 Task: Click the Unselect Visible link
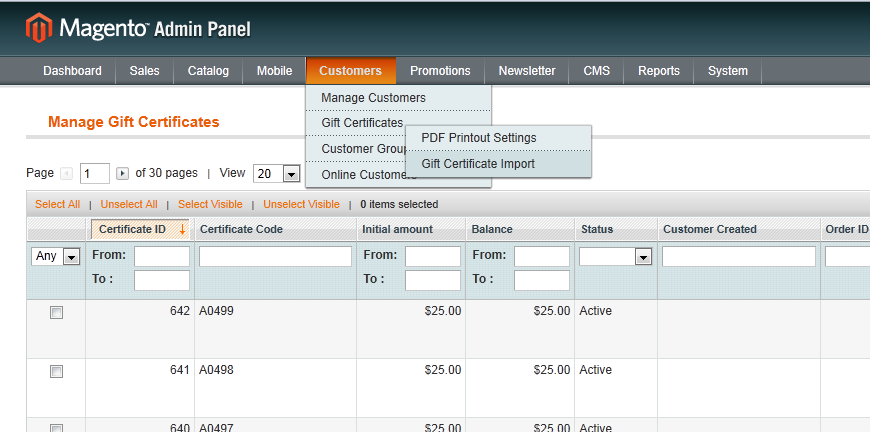coord(301,204)
